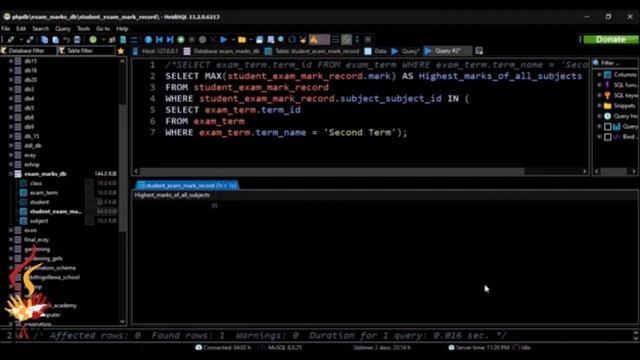Go to first row icon
640x360 pixels.
tap(159, 40)
